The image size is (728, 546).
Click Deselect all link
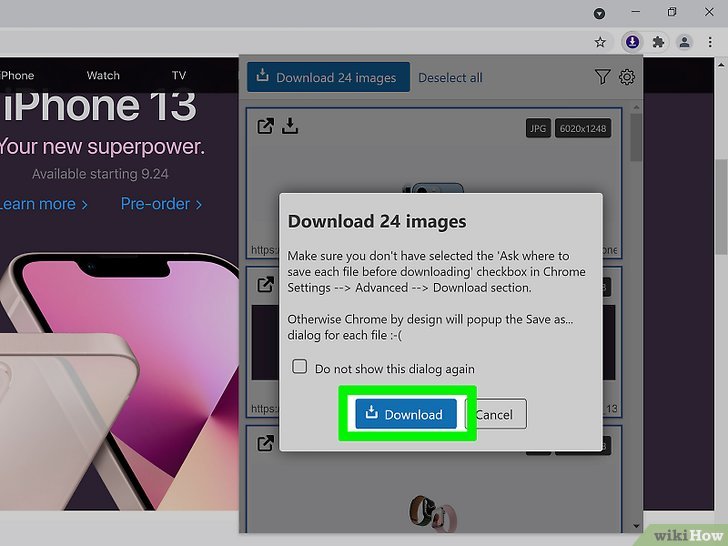point(450,78)
